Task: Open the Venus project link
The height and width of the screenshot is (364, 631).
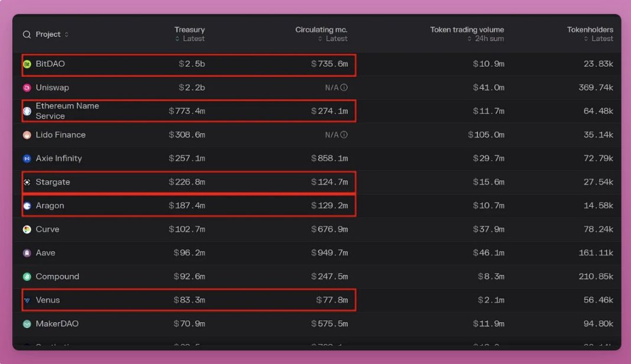Action: click(x=47, y=300)
